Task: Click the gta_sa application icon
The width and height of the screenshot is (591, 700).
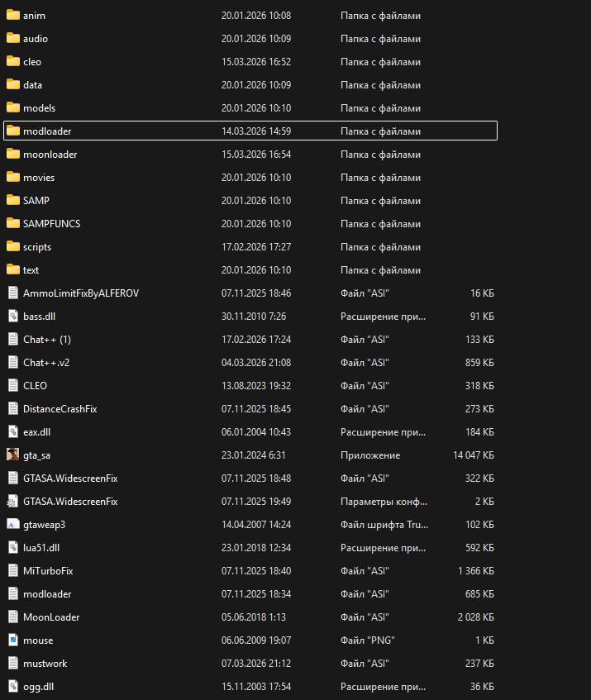Action: click(x=12, y=455)
